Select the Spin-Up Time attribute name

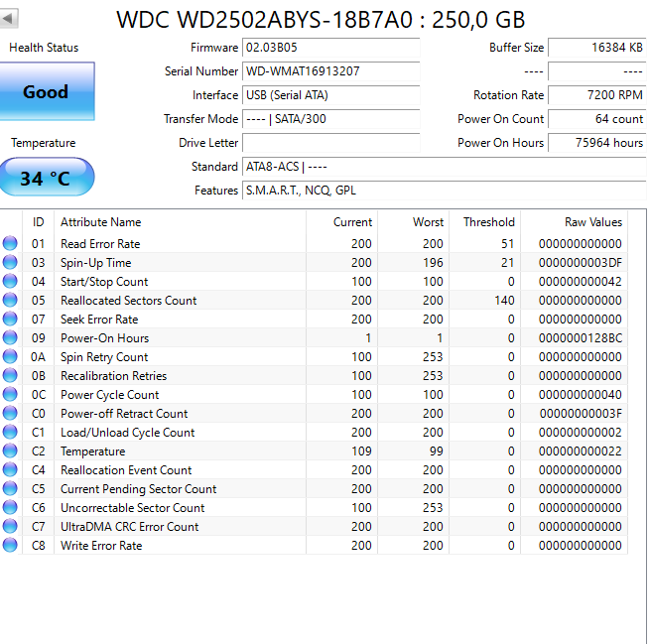[95, 263]
